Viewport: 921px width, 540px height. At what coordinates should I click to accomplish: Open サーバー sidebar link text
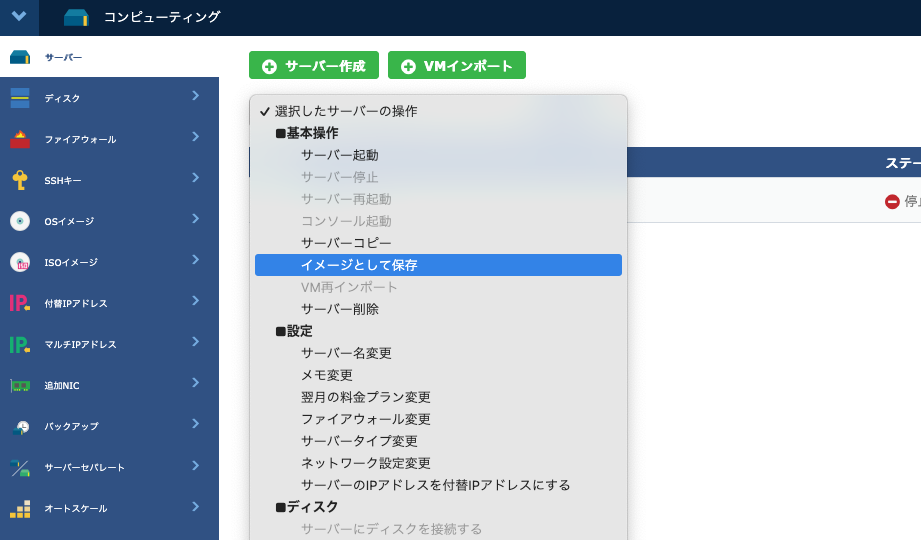(x=63, y=58)
